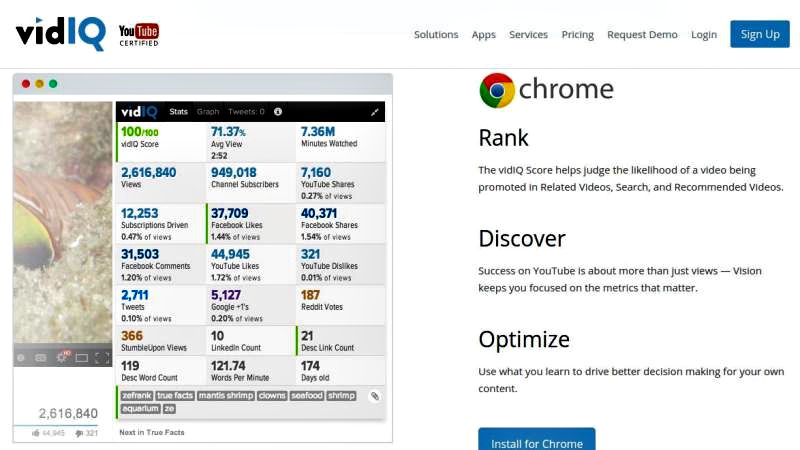Go to the Pricing page
Viewport: 800px width, 450px height.
[578, 35]
